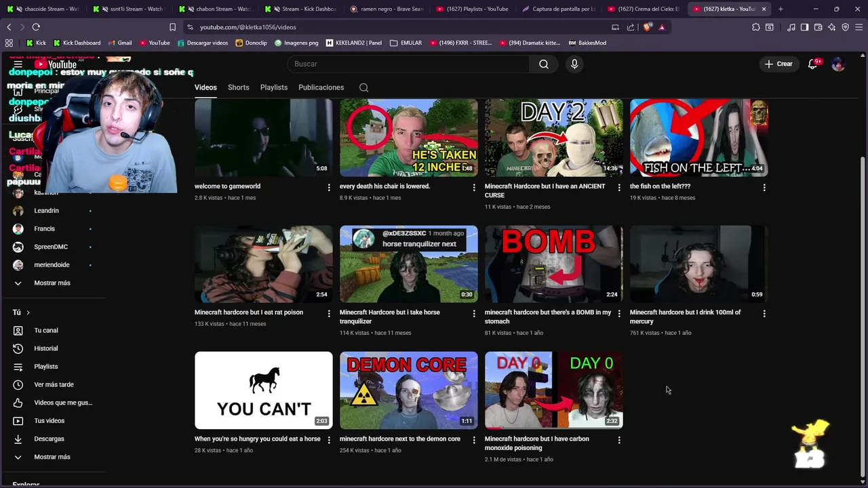The width and height of the screenshot is (868, 488).
Task: Open a new browser tab with plus button
Action: point(781,9)
